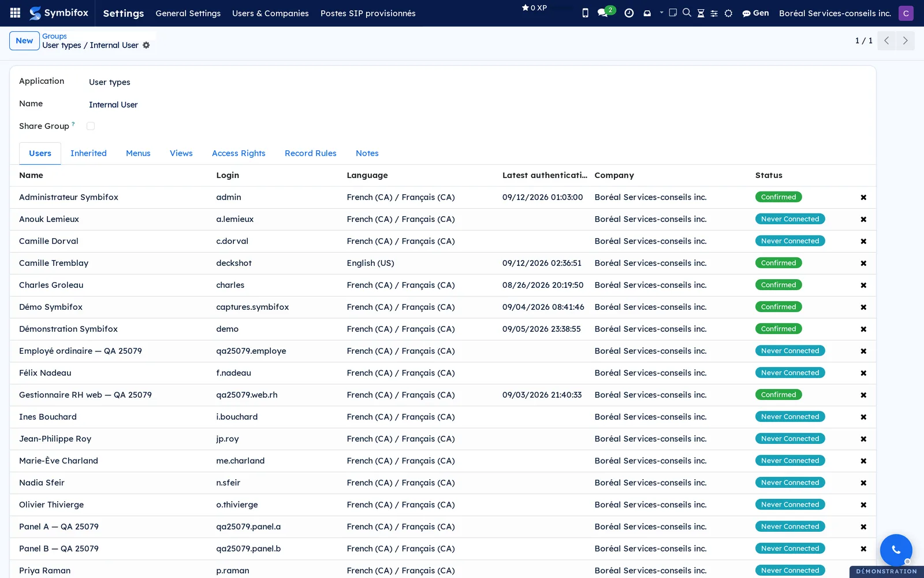Switch to the Notes tab
Viewport: 924px width, 578px height.
pos(367,153)
